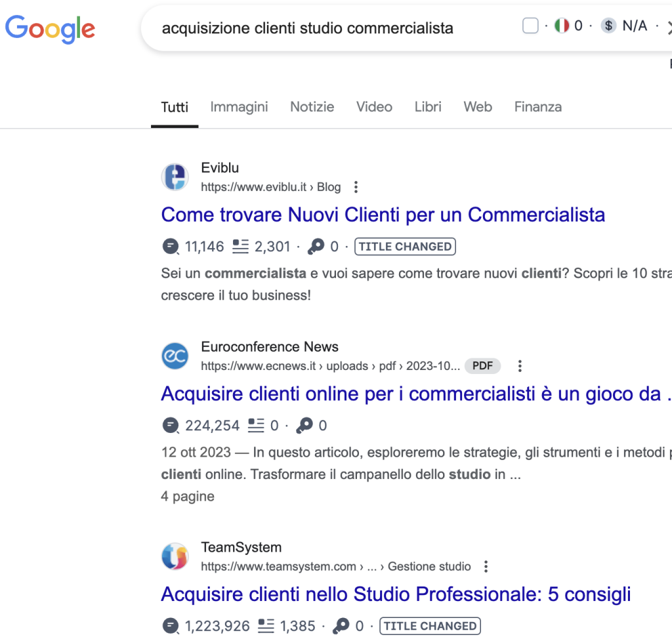The image size is (672, 639).
Task: Switch to the Immagini tab
Action: 239,107
